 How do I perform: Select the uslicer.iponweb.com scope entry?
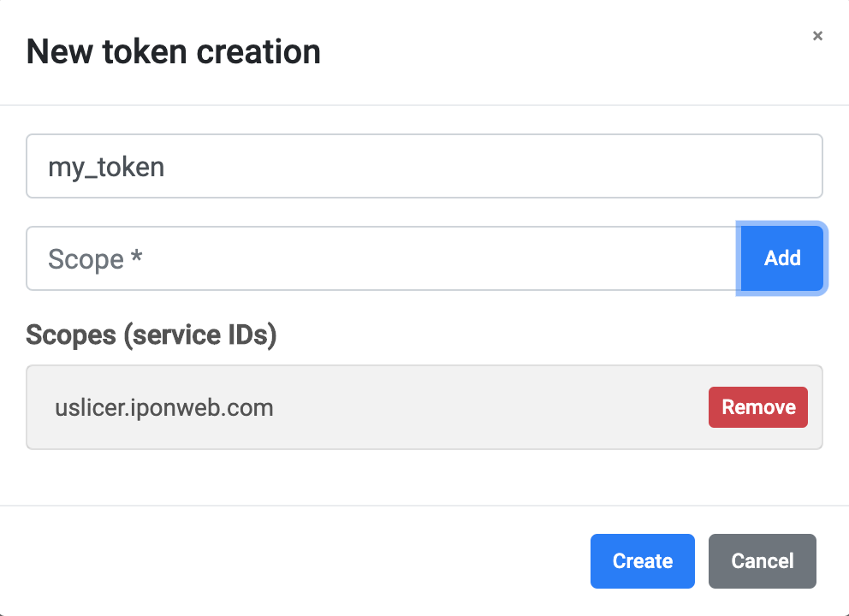pos(164,407)
